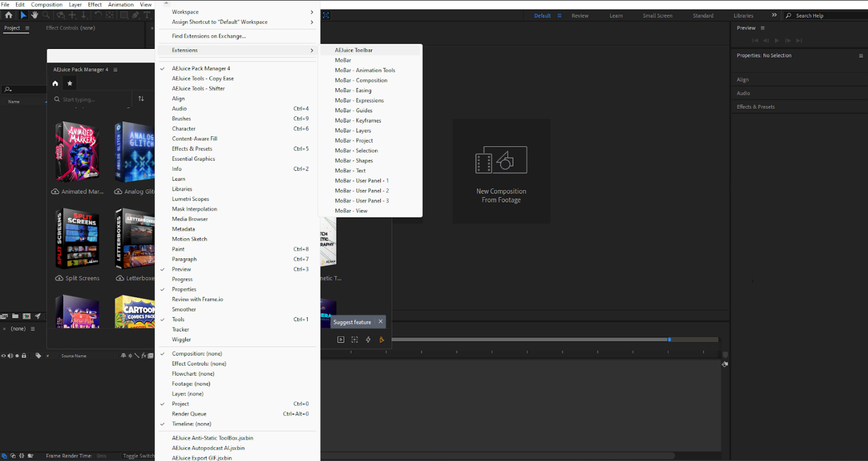Toggle the checked Project menu item
Screen dimensions: 868x461
[x=238, y=404]
